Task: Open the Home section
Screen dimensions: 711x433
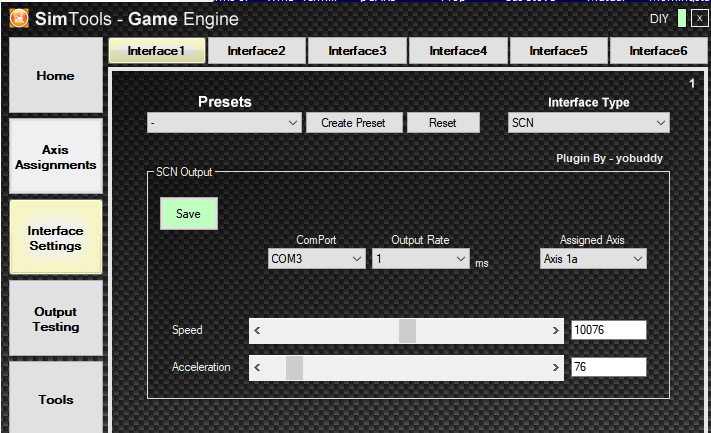Action: 56,75
